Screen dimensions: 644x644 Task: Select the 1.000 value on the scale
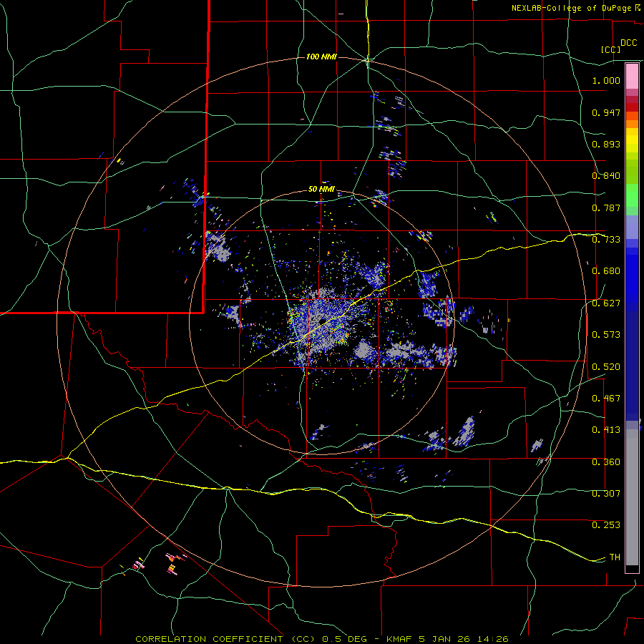606,80
